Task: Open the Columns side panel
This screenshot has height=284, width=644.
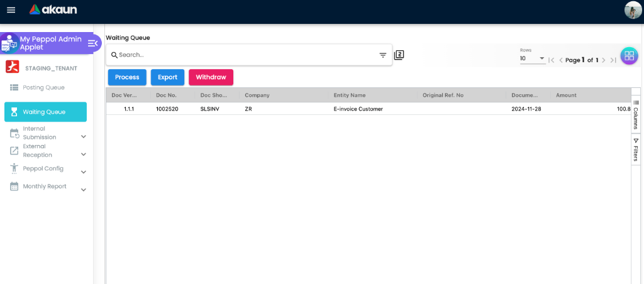Action: [635, 114]
